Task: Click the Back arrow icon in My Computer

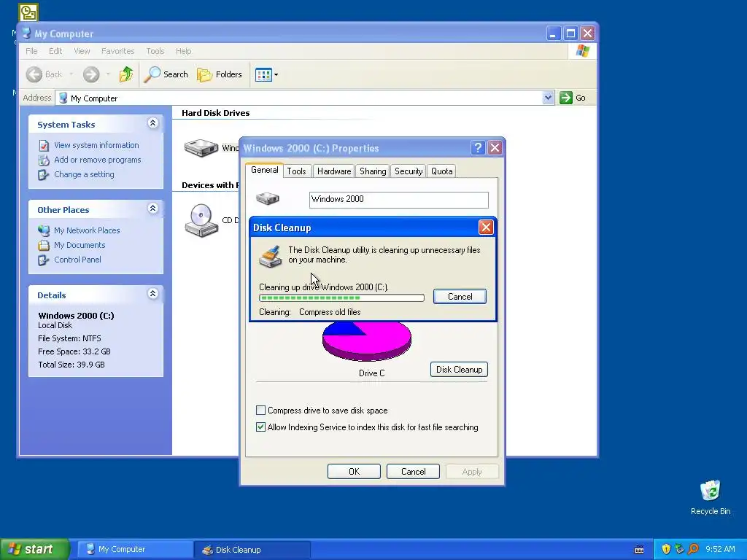Action: point(34,74)
